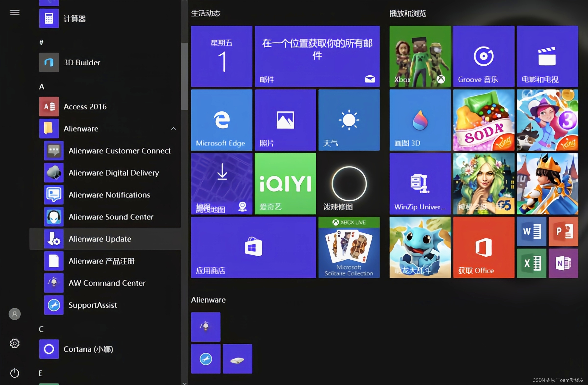Click the power button
Viewport: 588px width, 385px height.
[x=14, y=373]
